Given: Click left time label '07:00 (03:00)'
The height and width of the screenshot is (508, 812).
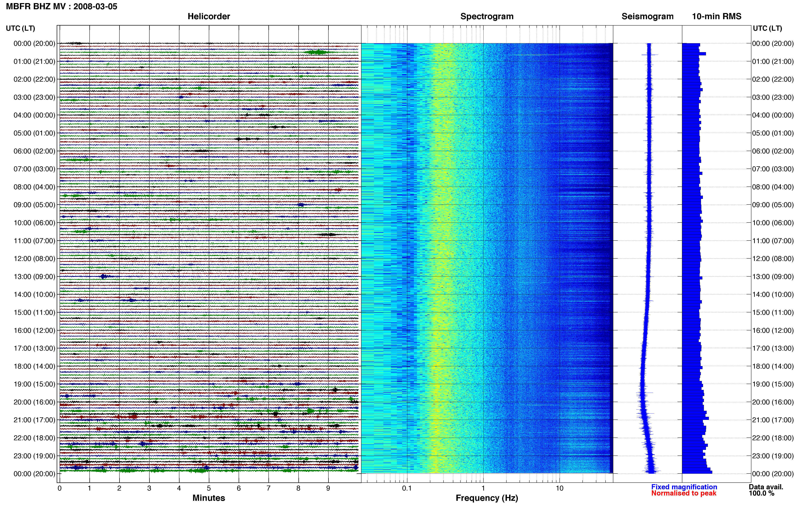Looking at the screenshot, I should pos(34,169).
